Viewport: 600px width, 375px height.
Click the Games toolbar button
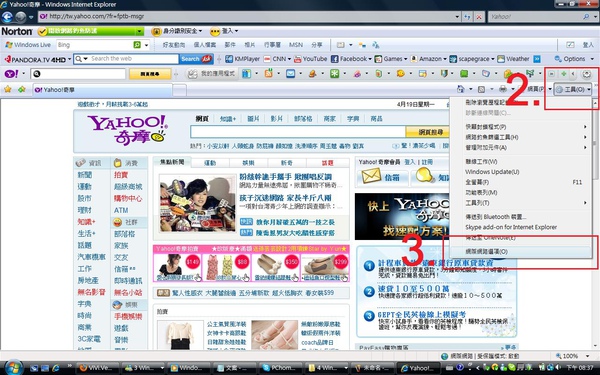(x=388, y=59)
